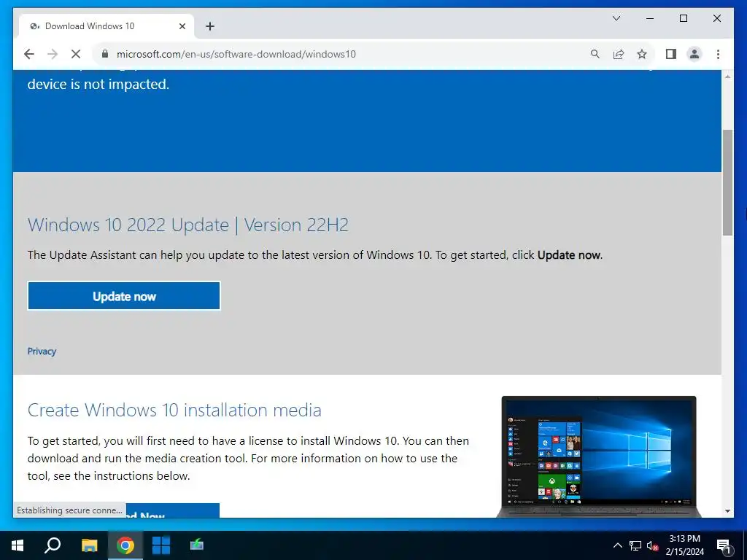The image size is (747, 560).
Task: Click the muted volume tray icon
Action: click(x=653, y=545)
